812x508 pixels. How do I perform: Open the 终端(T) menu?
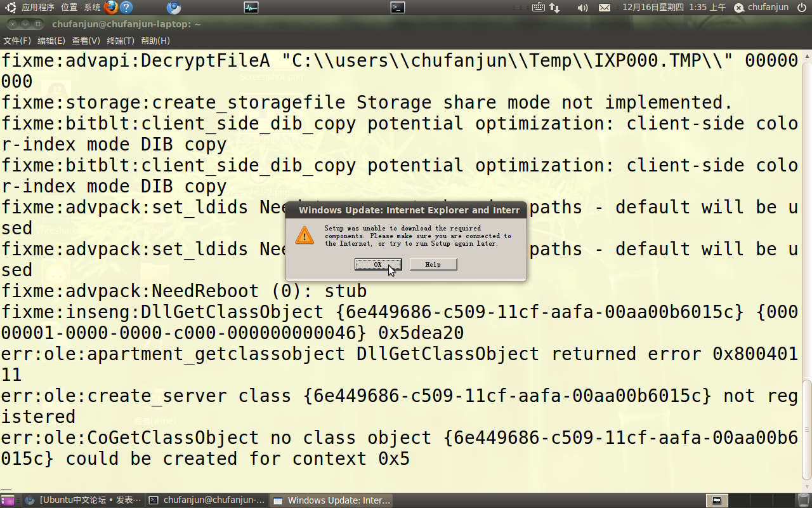121,41
